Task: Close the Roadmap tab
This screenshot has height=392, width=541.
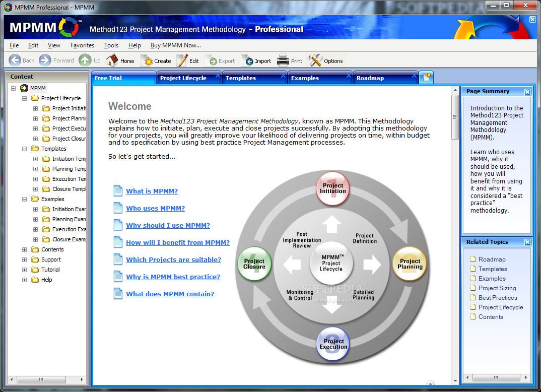Action: (415, 75)
